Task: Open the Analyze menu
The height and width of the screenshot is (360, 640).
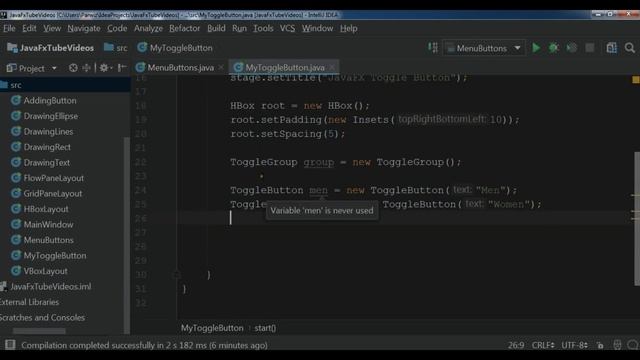Action: pyautogui.click(x=148, y=28)
